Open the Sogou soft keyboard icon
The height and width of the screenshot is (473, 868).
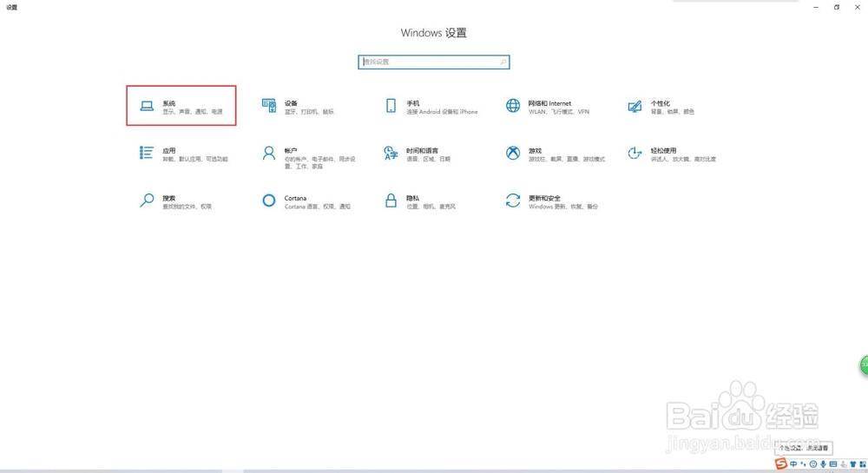pos(833,464)
